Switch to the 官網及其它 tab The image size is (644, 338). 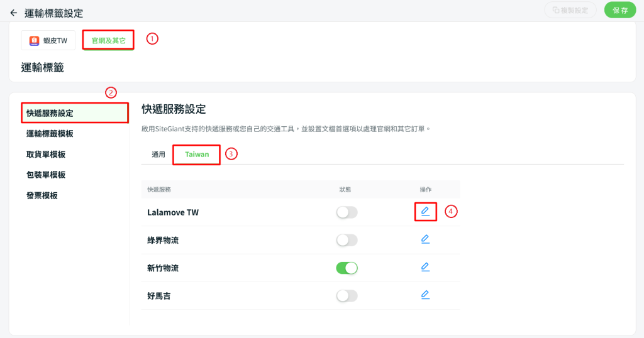click(x=108, y=40)
